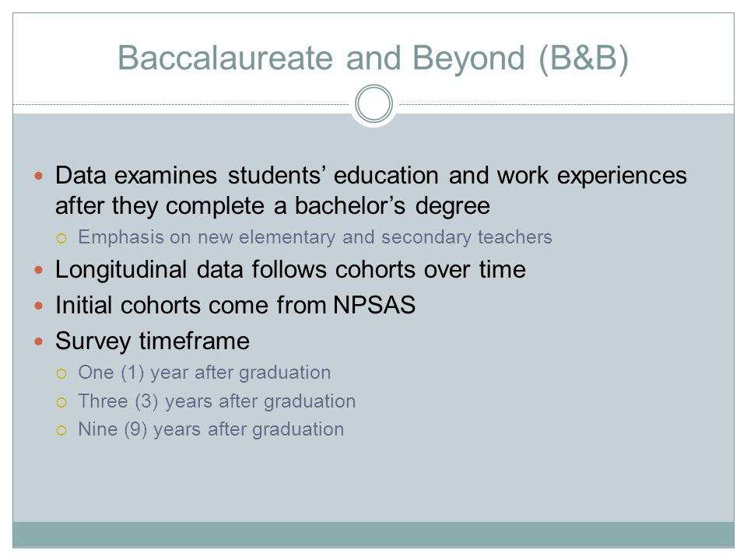Click the line after they complete a bachelor's degree
The height and width of the screenshot is (560, 747).
tap(272, 206)
